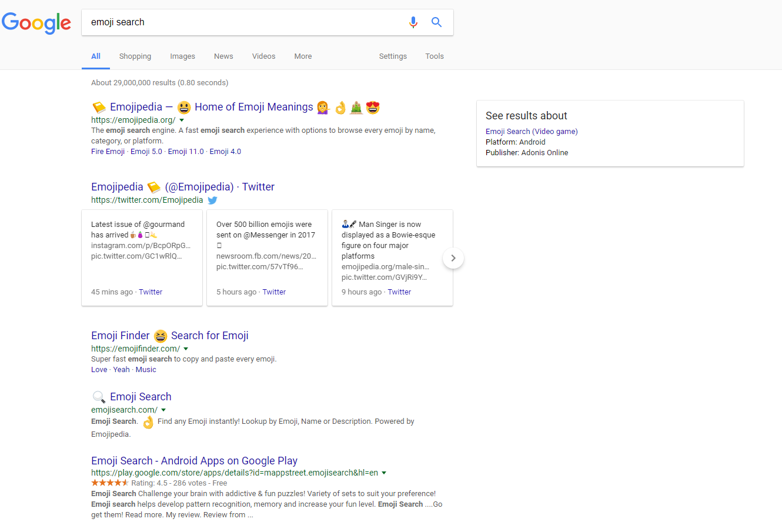Open the News tab
The image size is (782, 532).
tap(223, 56)
